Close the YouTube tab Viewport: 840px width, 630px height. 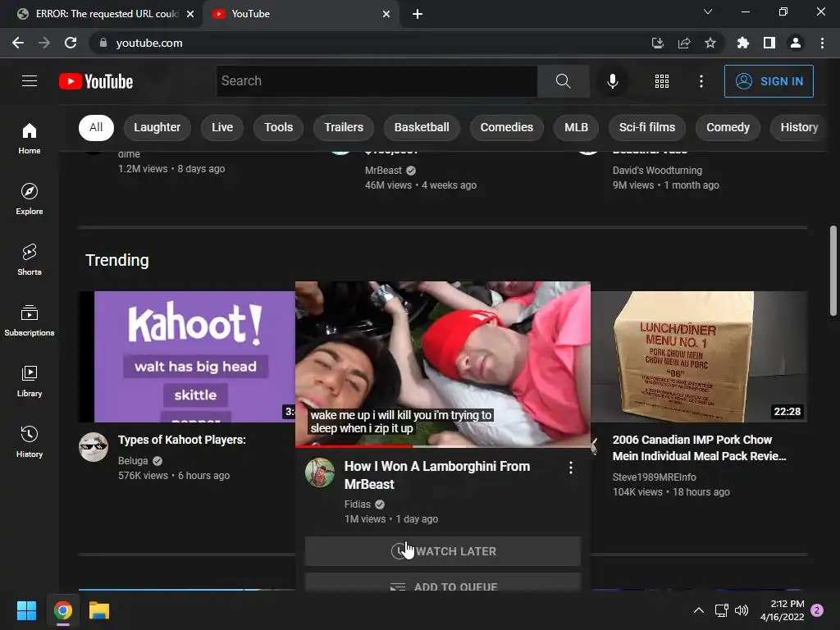tap(386, 14)
